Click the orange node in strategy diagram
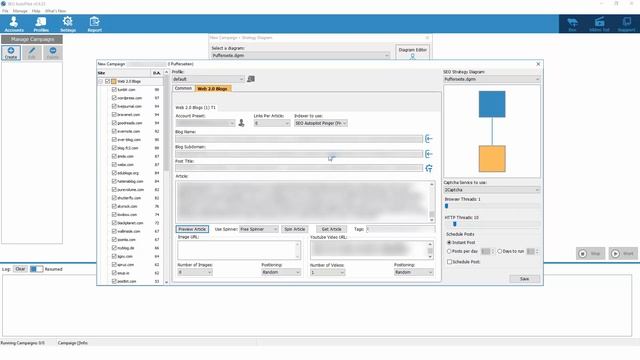The image size is (640, 360). click(492, 158)
